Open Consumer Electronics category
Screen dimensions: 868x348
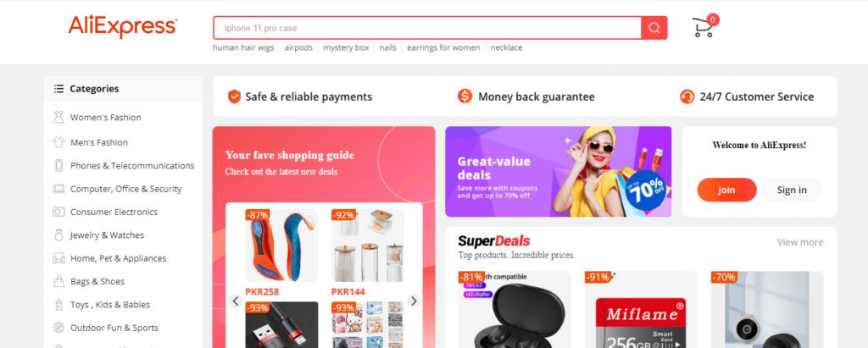(114, 212)
